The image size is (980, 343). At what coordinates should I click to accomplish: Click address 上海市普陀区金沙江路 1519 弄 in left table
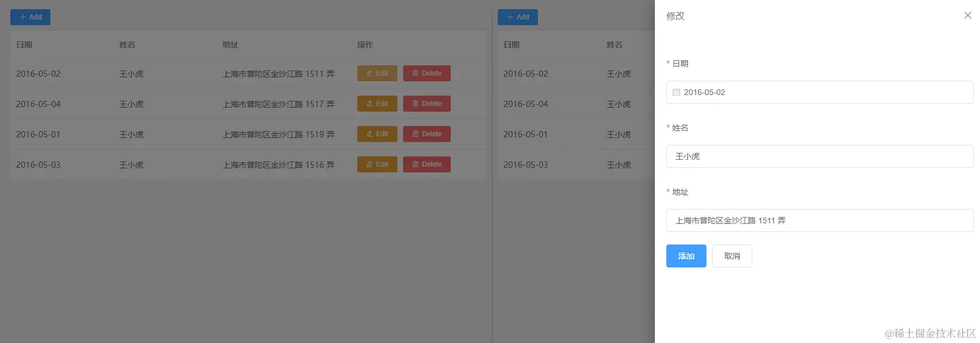pos(279,135)
